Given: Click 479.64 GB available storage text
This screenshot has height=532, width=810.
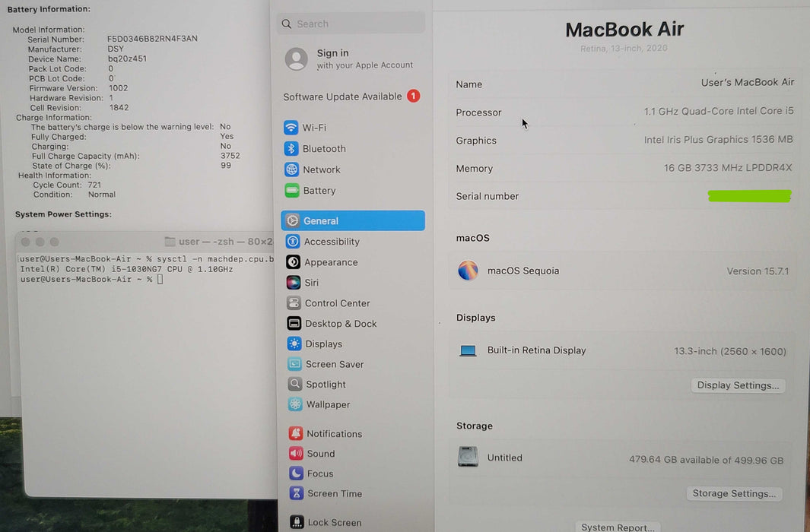Looking at the screenshot, I should [x=706, y=460].
